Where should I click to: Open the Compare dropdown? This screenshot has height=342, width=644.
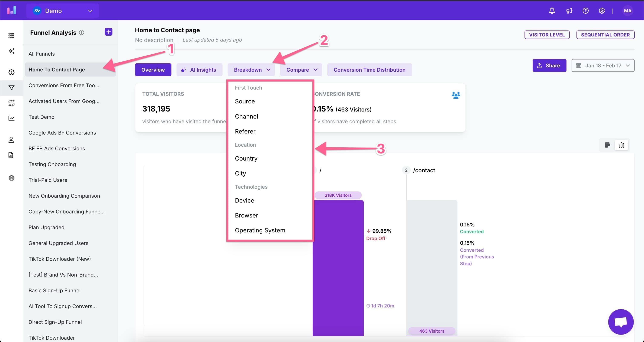coord(301,70)
